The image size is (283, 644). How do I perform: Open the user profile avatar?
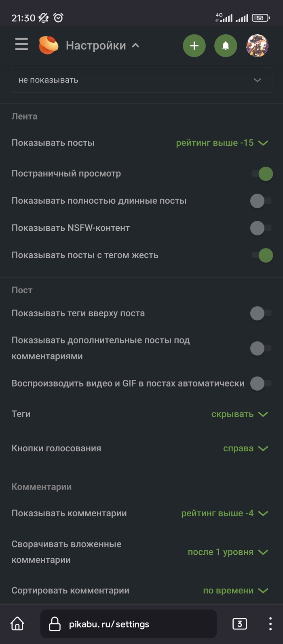(257, 46)
